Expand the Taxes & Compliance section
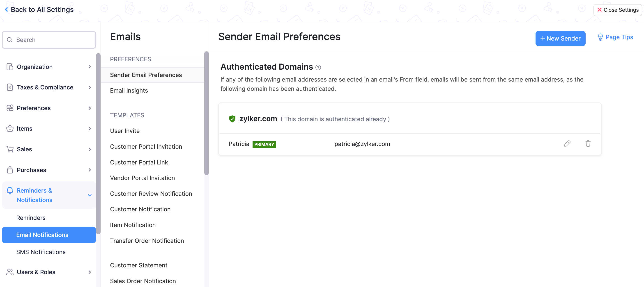The image size is (644, 287). [x=90, y=87]
